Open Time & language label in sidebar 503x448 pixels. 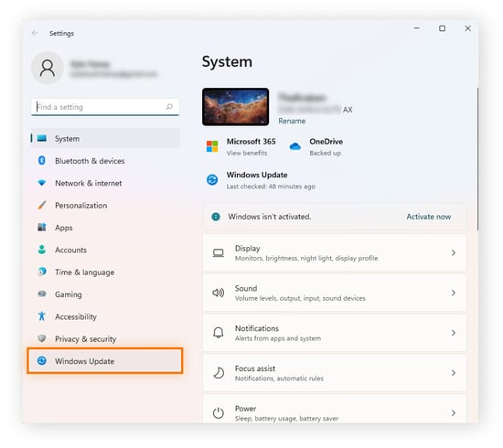point(85,272)
